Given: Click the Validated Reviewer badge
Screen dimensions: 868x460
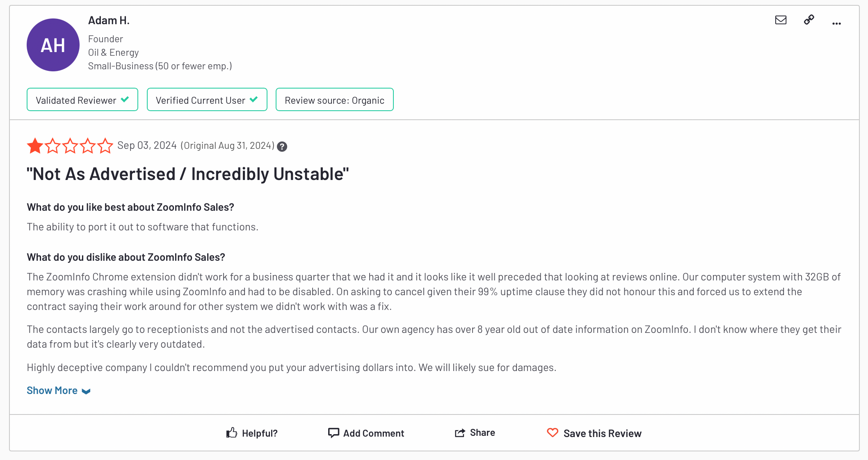Looking at the screenshot, I should [x=82, y=100].
